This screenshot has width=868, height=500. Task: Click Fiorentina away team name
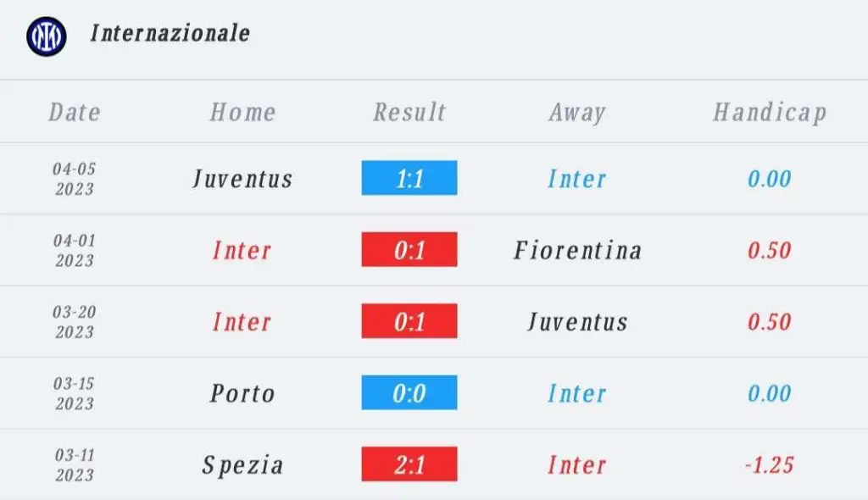(577, 250)
